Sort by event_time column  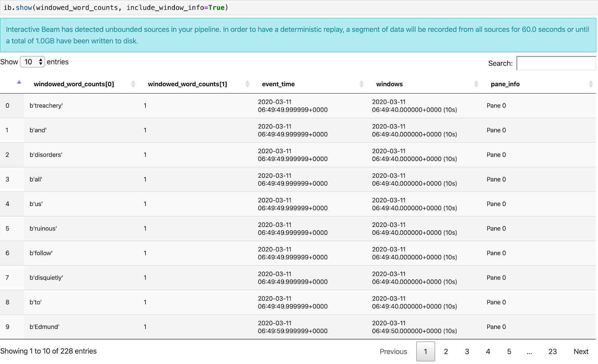[361, 84]
